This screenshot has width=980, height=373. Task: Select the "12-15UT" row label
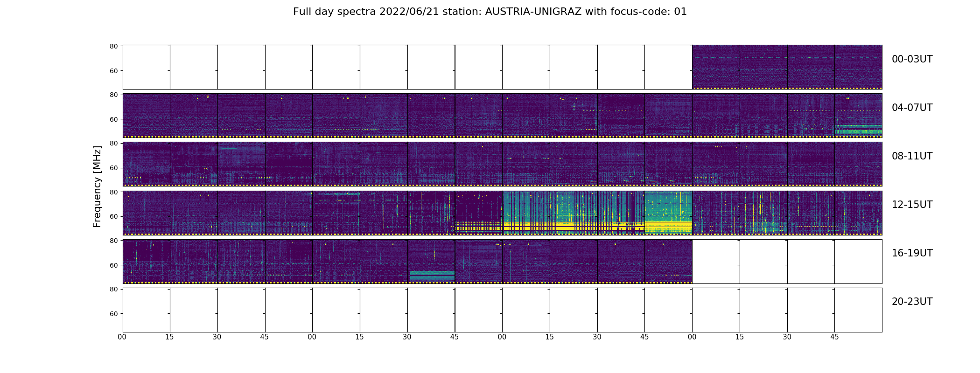pyautogui.click(x=912, y=205)
